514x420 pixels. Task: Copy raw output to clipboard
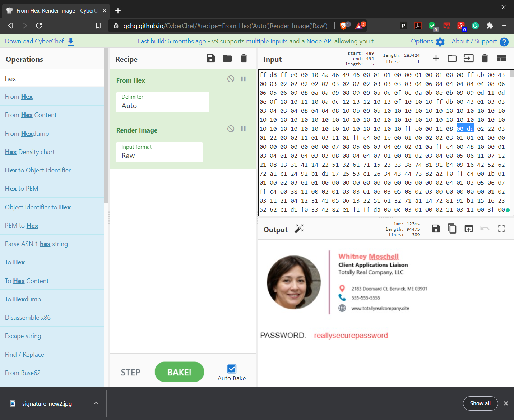(x=452, y=229)
